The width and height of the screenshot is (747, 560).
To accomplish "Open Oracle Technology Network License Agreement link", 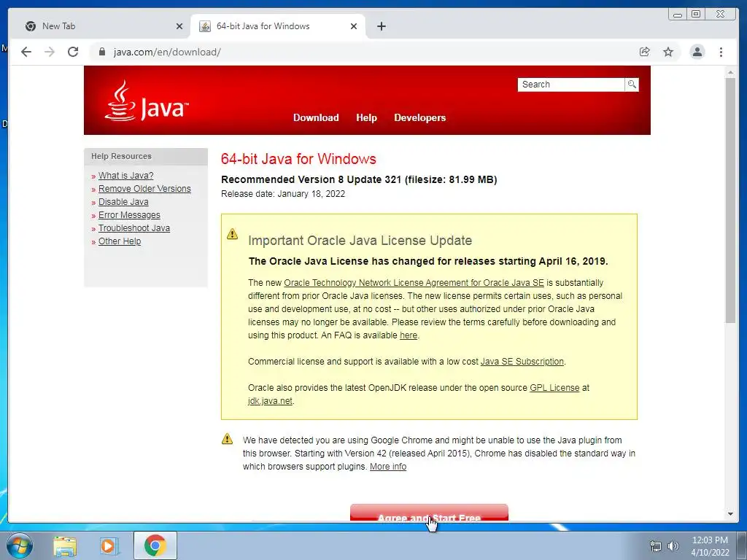I will coord(414,283).
